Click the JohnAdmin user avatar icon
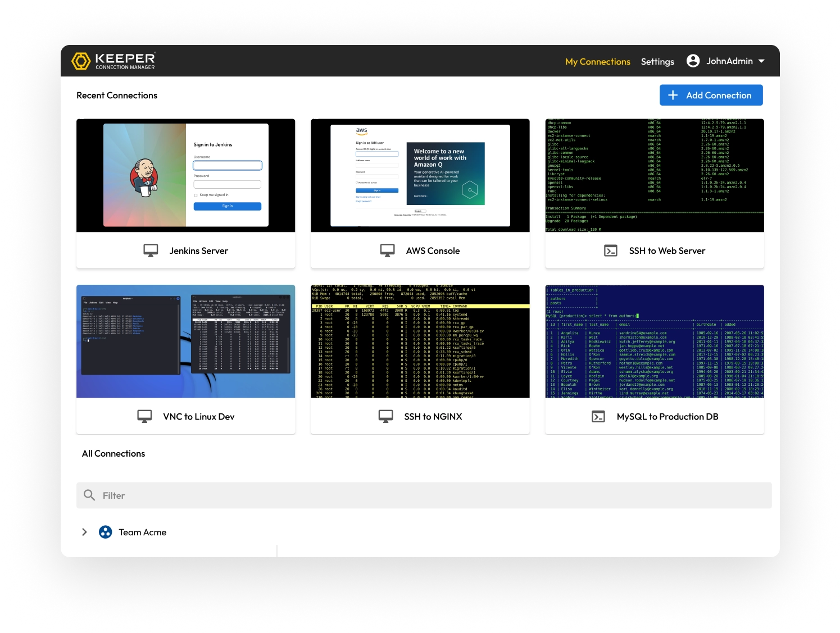 pos(693,61)
